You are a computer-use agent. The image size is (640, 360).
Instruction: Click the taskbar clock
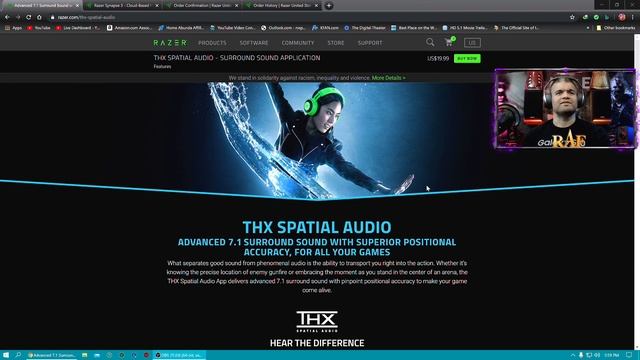click(611, 355)
